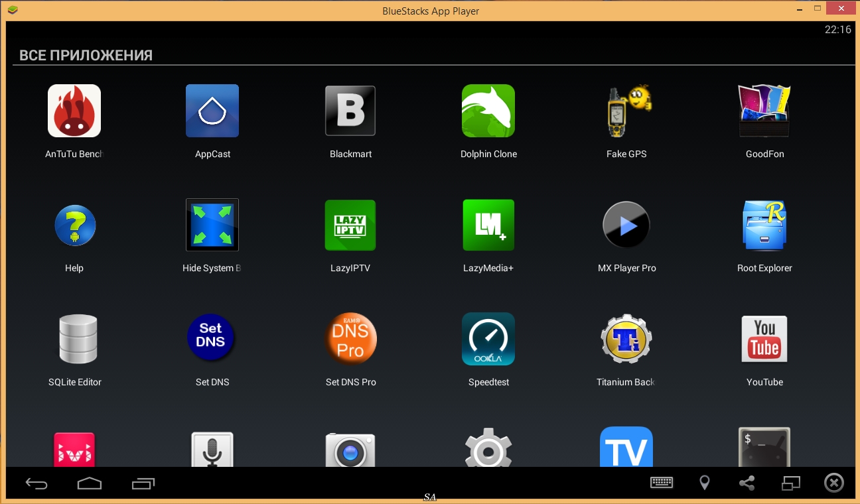Click the location pin icon
Image resolution: width=860 pixels, height=504 pixels.
point(705,483)
